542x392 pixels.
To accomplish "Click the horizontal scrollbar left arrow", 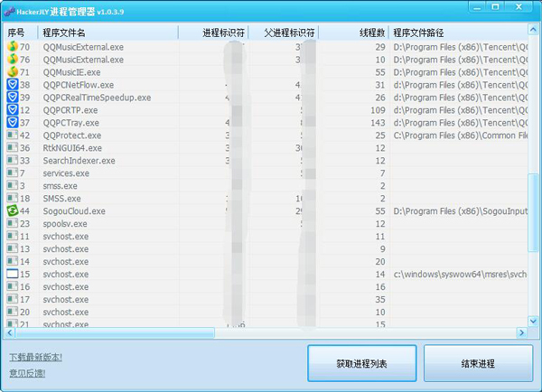I will 10,333.
